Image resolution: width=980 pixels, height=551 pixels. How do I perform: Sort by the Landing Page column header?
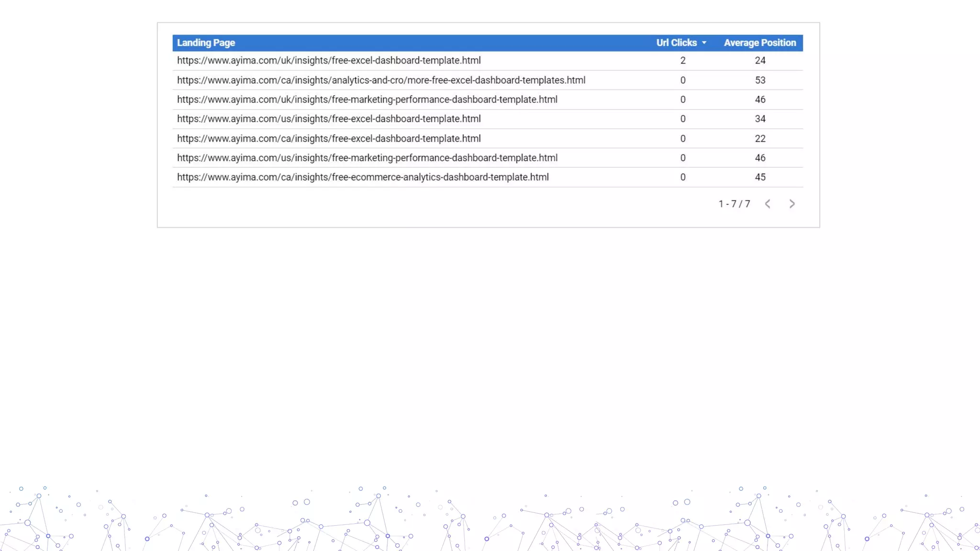206,43
